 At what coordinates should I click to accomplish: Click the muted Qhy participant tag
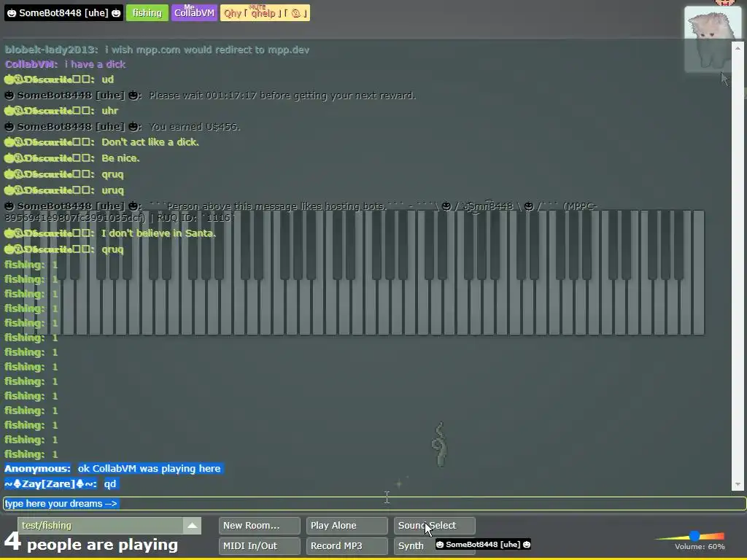(265, 13)
